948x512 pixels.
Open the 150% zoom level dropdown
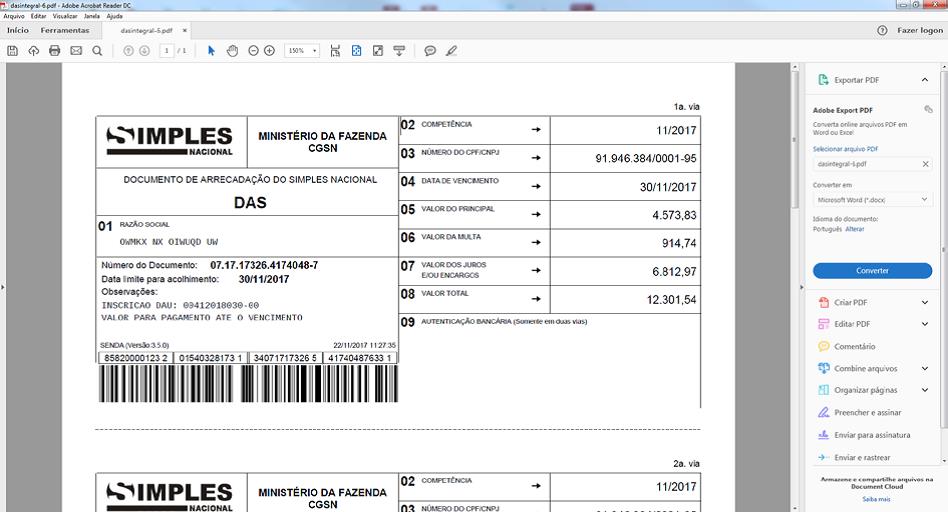coord(302,50)
